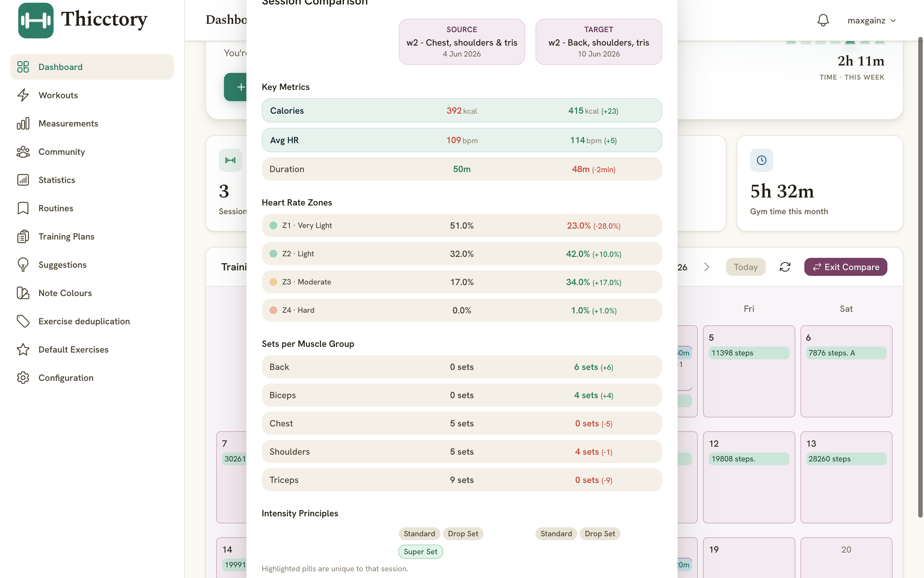Click the Z1 Very Light zone row
Screen dimensions: 924x578
pyautogui.click(x=462, y=225)
